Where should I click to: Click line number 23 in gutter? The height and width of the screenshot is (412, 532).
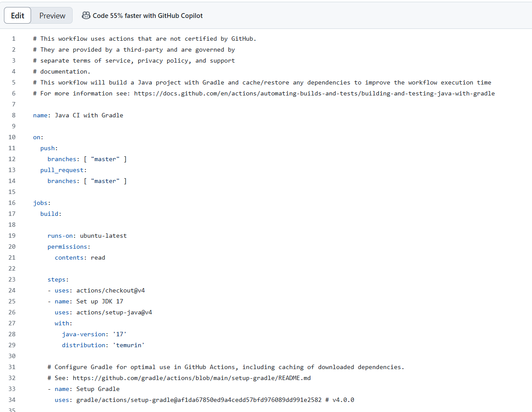(12, 279)
